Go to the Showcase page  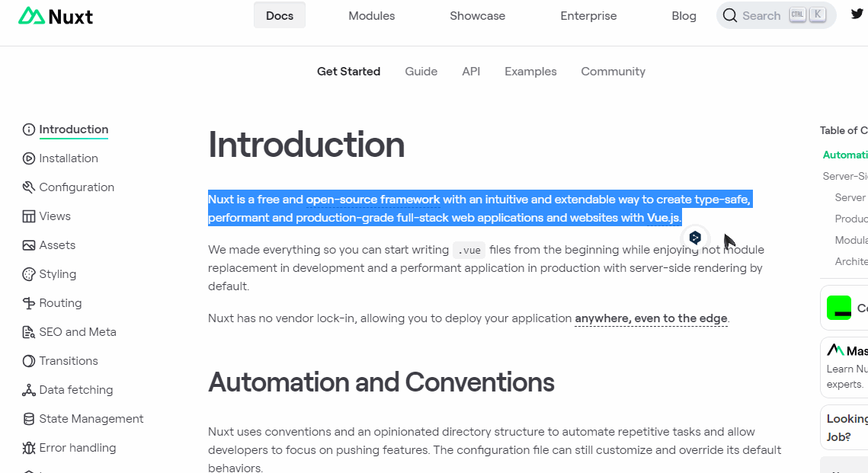pyautogui.click(x=477, y=16)
